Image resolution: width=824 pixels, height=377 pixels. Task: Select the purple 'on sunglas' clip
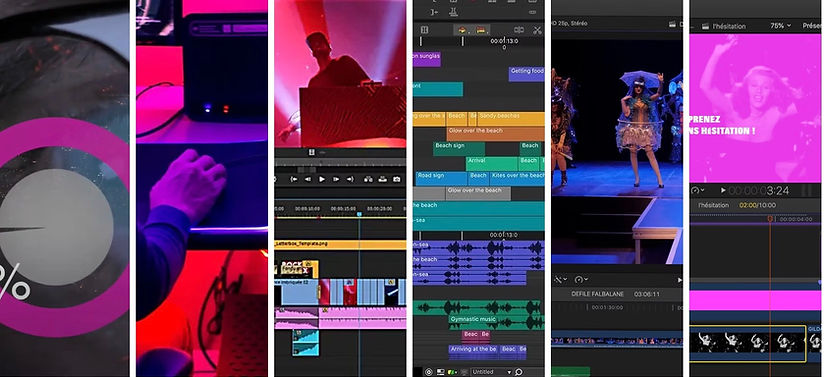click(x=427, y=59)
